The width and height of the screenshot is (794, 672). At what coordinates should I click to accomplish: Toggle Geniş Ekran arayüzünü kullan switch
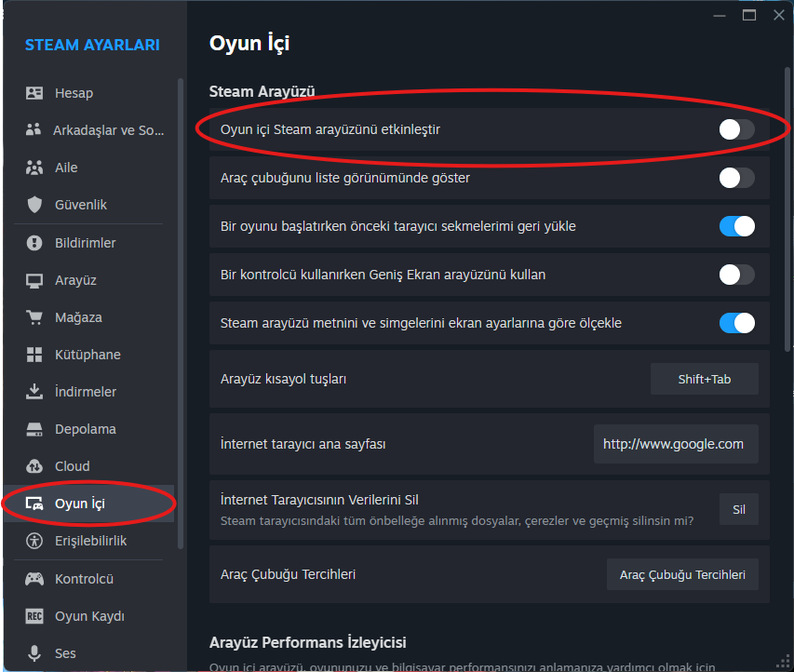point(737,275)
